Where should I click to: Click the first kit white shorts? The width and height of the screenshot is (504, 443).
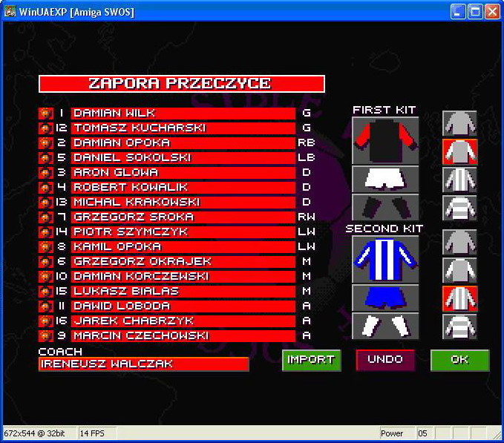pyautogui.click(x=384, y=178)
